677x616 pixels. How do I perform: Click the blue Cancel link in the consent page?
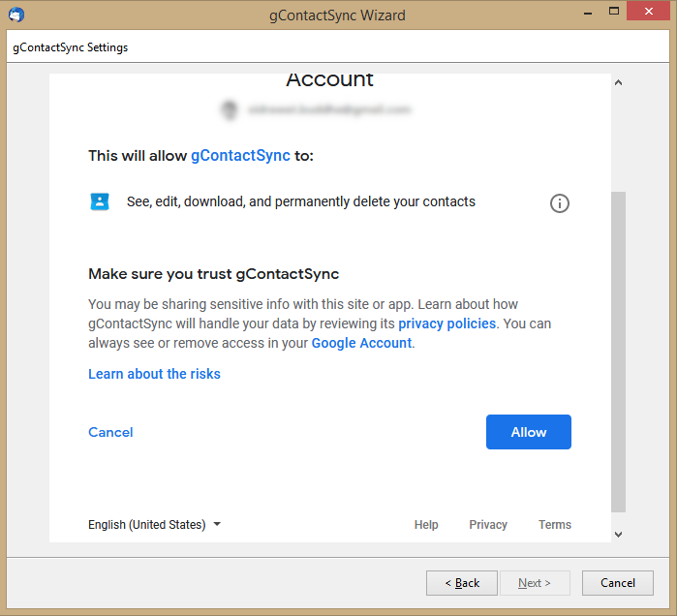tap(110, 432)
